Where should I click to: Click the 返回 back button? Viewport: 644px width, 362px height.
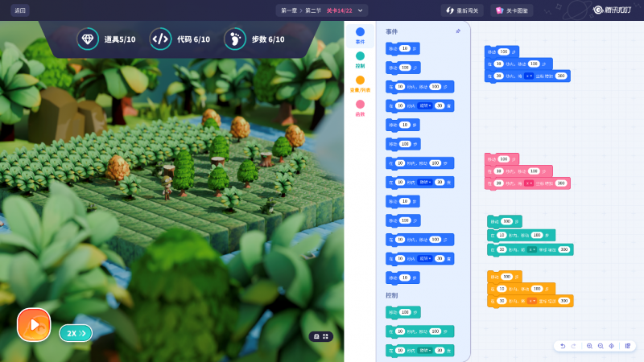(20, 10)
